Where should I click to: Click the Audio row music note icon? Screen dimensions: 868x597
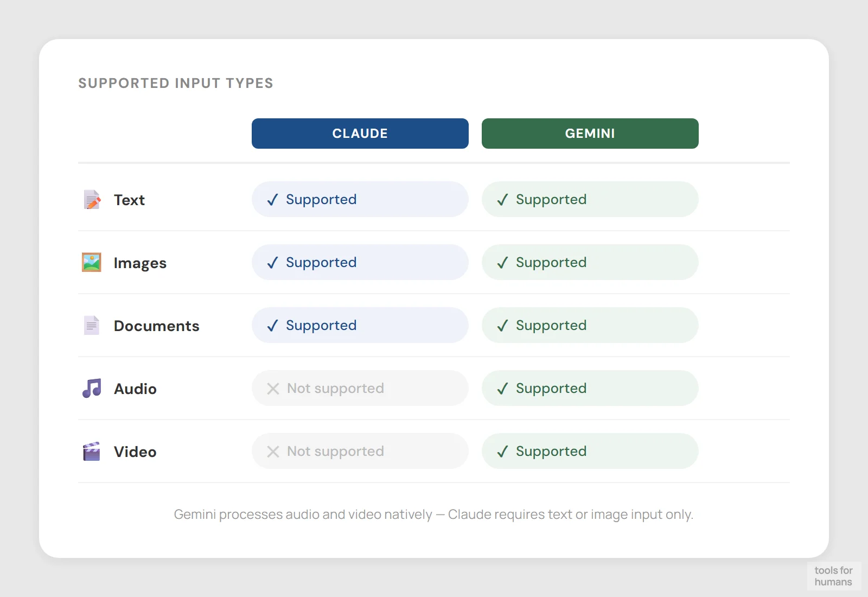click(x=92, y=389)
